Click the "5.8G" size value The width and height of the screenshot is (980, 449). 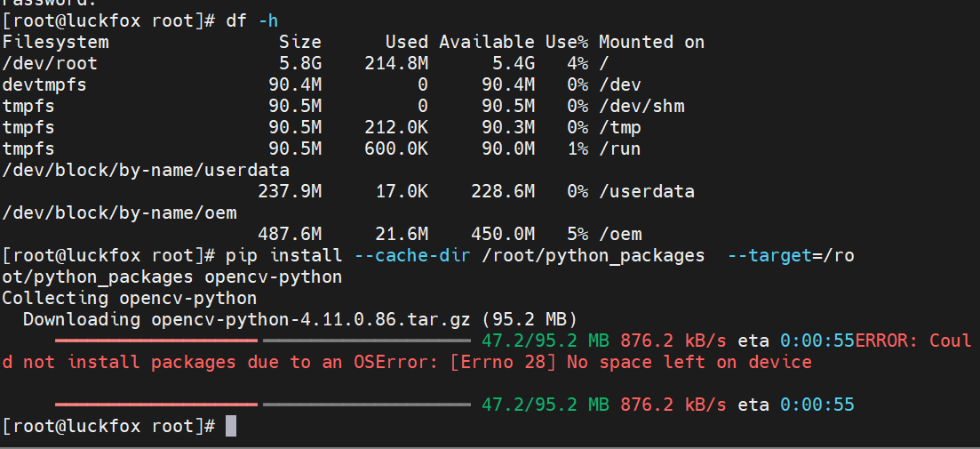[x=300, y=63]
